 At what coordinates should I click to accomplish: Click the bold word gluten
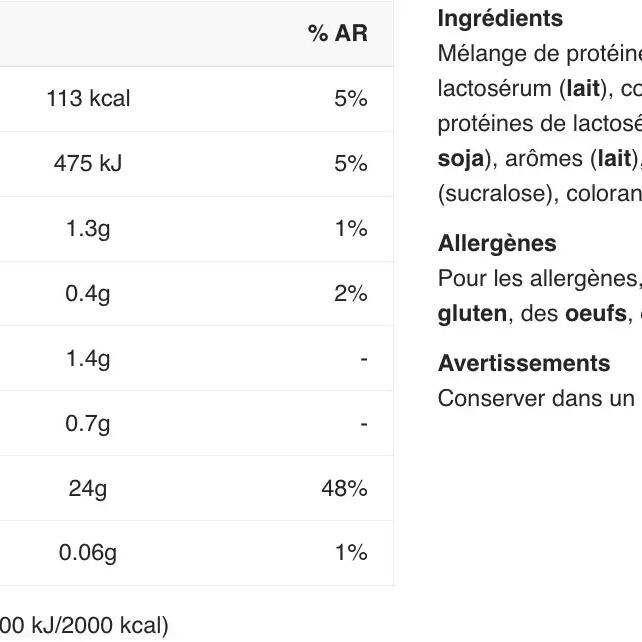point(472,315)
